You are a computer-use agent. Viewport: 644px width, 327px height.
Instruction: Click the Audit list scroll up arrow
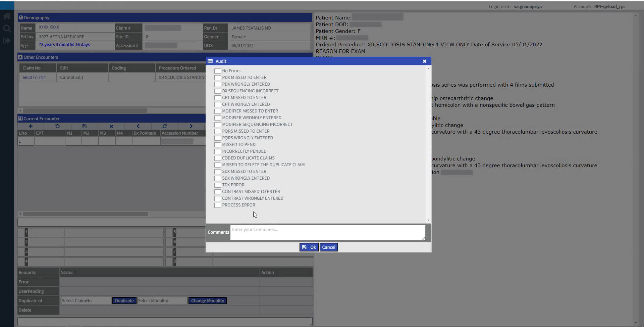428,68
